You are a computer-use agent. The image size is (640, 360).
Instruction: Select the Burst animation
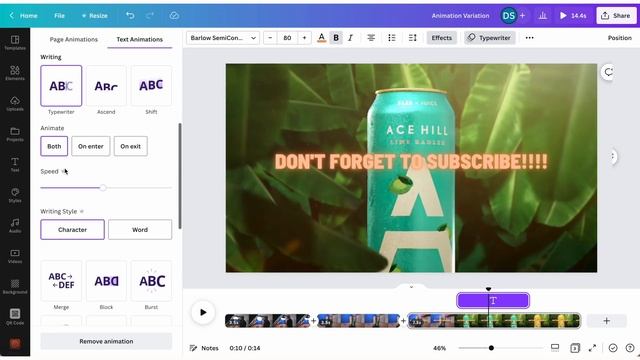pos(151,281)
